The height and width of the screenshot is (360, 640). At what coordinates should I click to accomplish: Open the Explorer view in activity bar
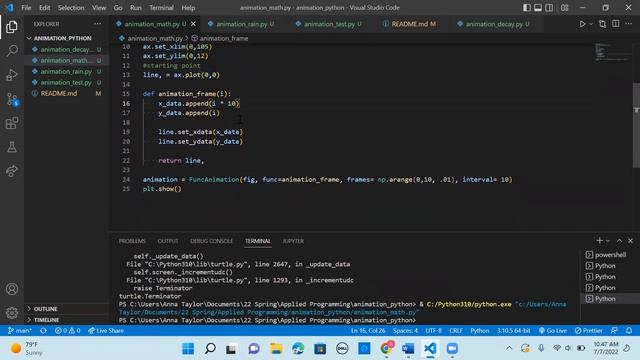coord(12,27)
